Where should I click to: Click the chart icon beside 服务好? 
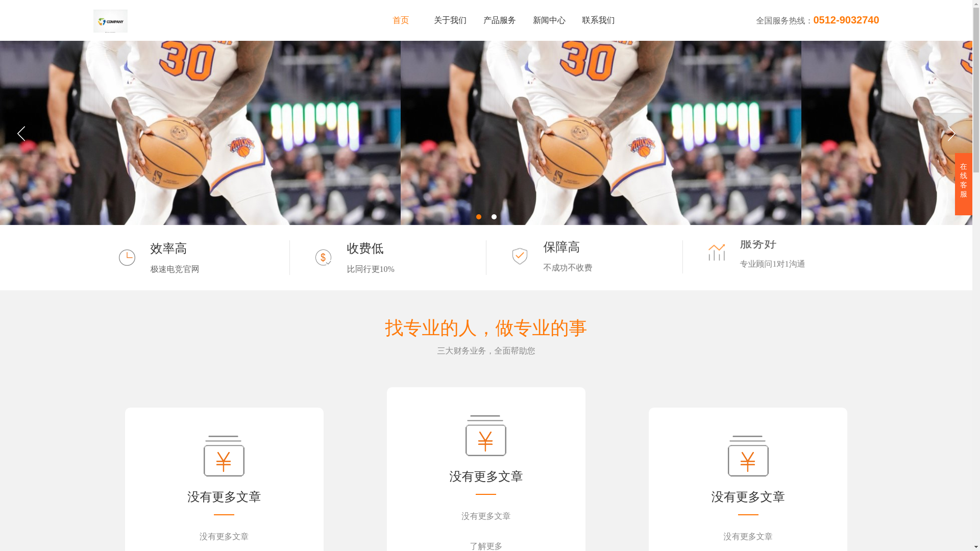click(x=716, y=252)
